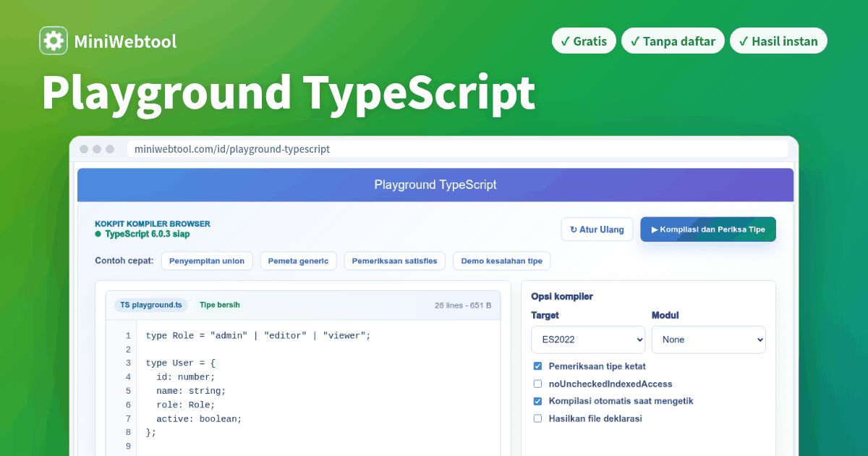868x456 pixels.
Task: Click the Hasil instan badge
Action: click(x=778, y=41)
